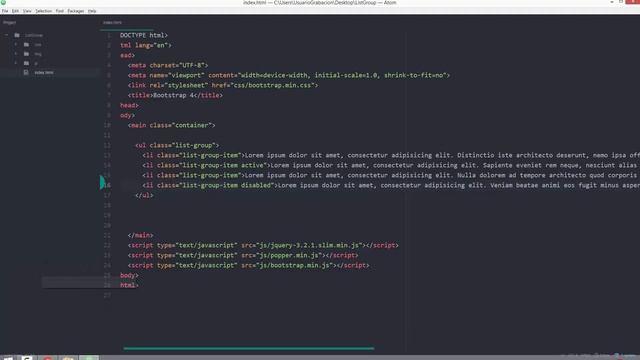640x360 pixels.
Task: Click the meta name="viewport" line
Action: pyautogui.click(x=289, y=75)
